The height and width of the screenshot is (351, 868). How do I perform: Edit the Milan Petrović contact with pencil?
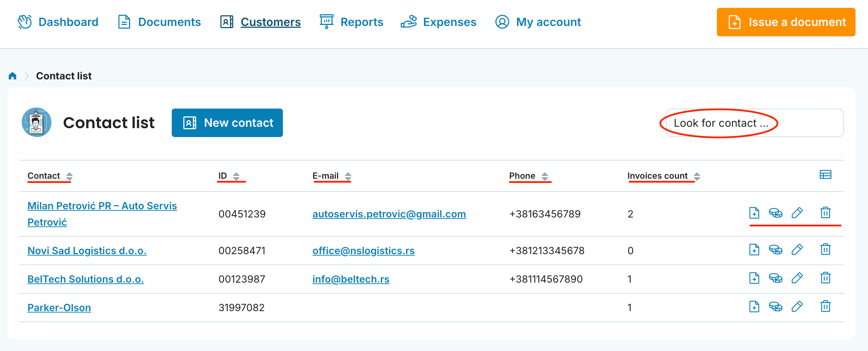pyautogui.click(x=797, y=213)
